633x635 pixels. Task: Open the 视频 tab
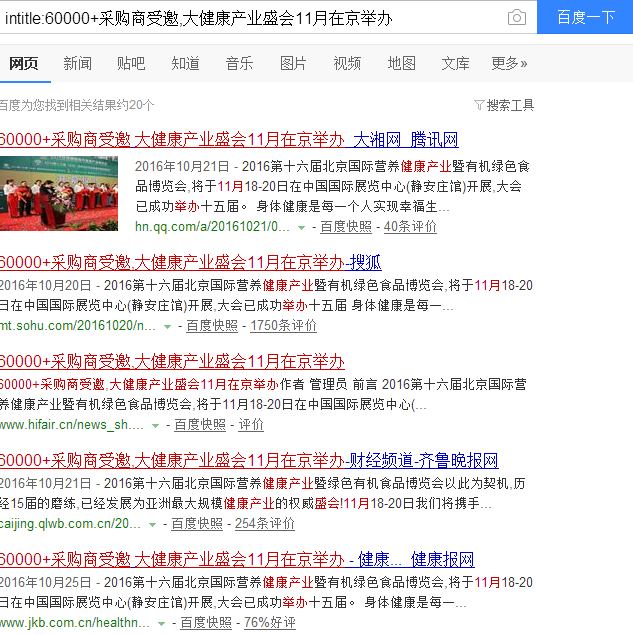pos(347,64)
